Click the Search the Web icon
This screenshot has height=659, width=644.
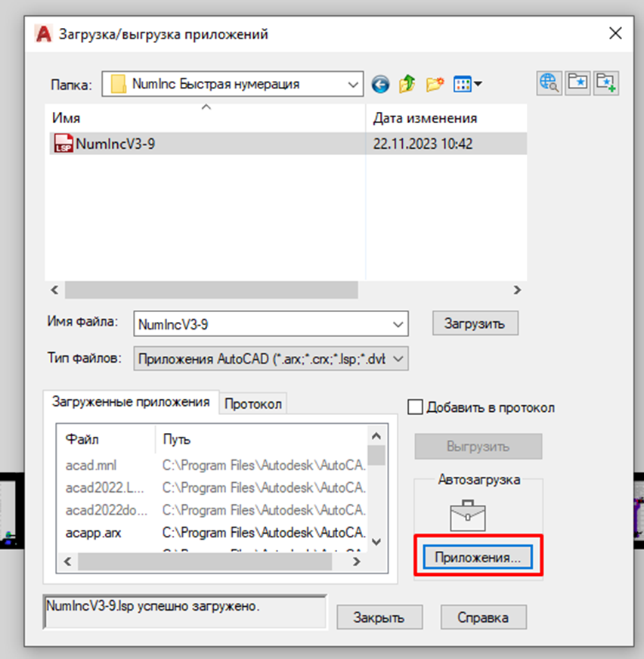[x=550, y=84]
